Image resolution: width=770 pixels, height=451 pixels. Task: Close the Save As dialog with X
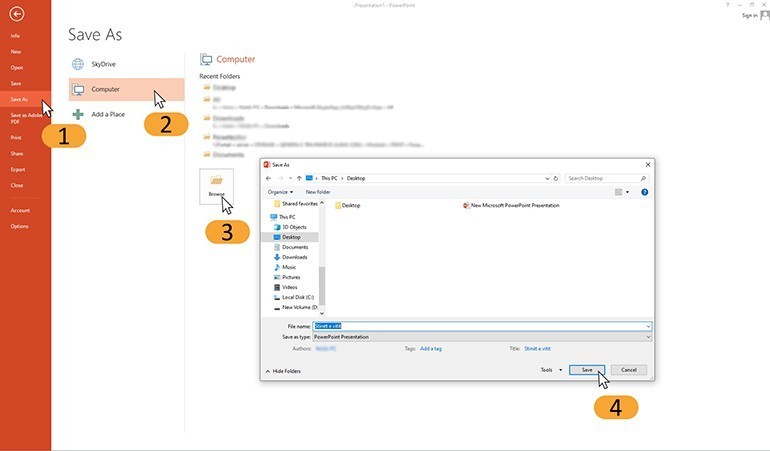[x=648, y=165]
